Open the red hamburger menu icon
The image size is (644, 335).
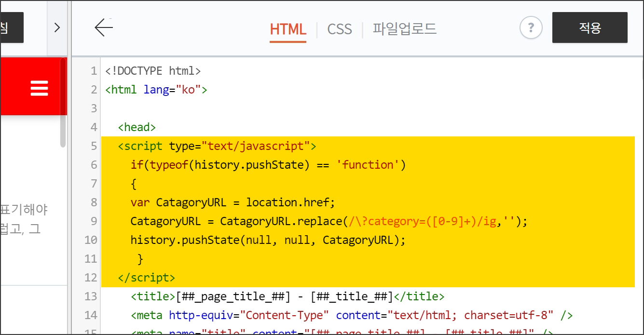click(x=39, y=88)
